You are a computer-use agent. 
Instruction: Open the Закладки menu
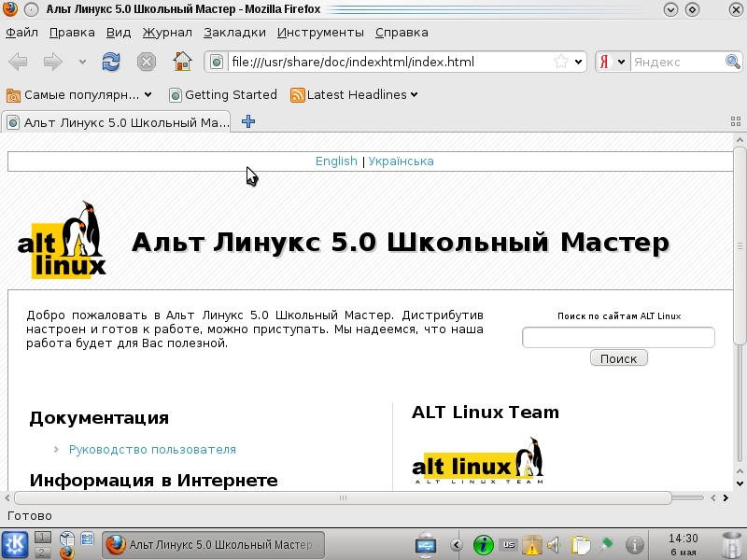point(234,33)
